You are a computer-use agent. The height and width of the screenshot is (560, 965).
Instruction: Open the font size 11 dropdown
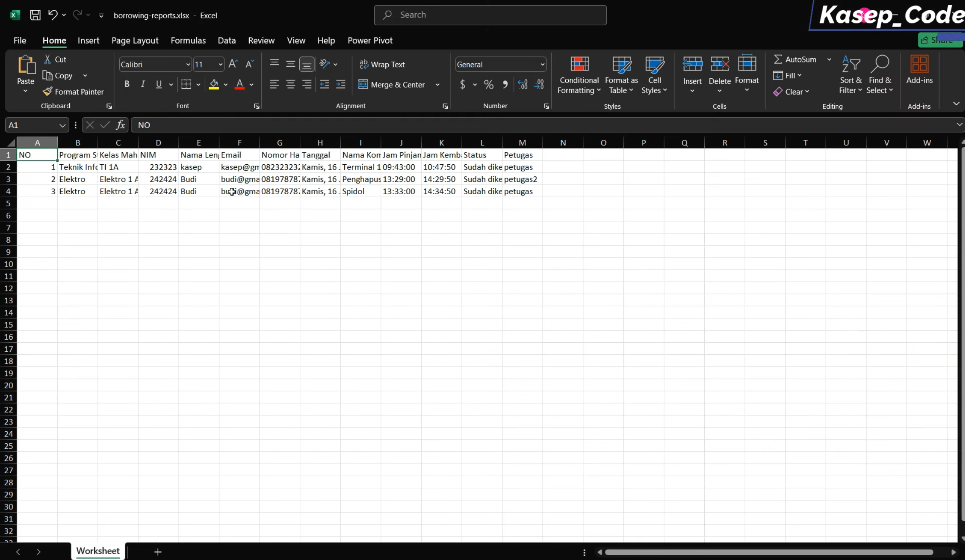coord(221,64)
